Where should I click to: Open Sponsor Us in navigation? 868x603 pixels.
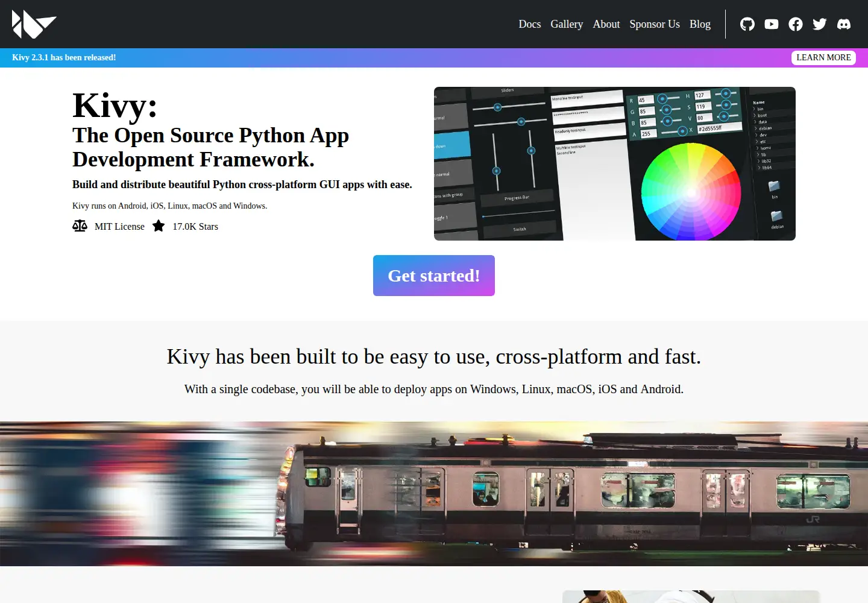point(655,24)
